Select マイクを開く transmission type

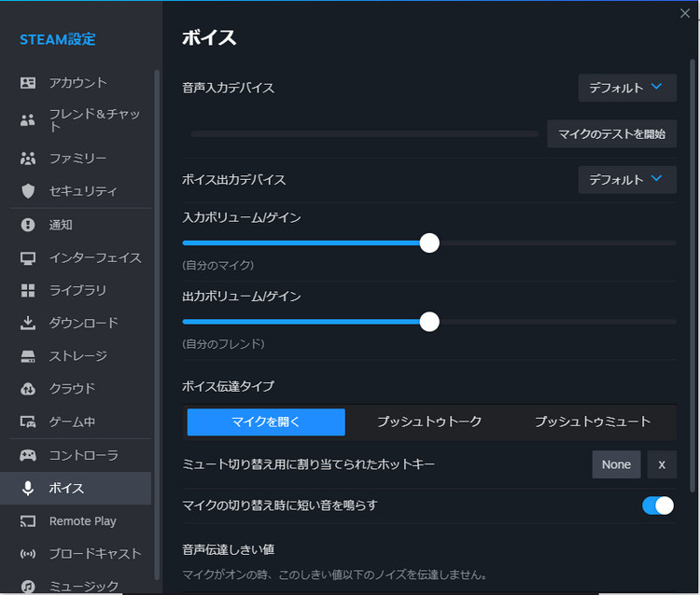tap(266, 422)
